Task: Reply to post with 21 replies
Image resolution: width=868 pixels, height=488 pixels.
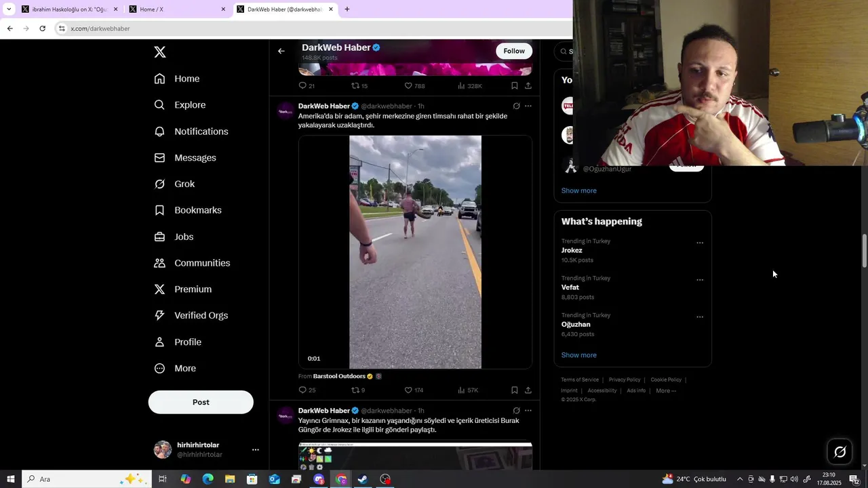Action: point(307,85)
